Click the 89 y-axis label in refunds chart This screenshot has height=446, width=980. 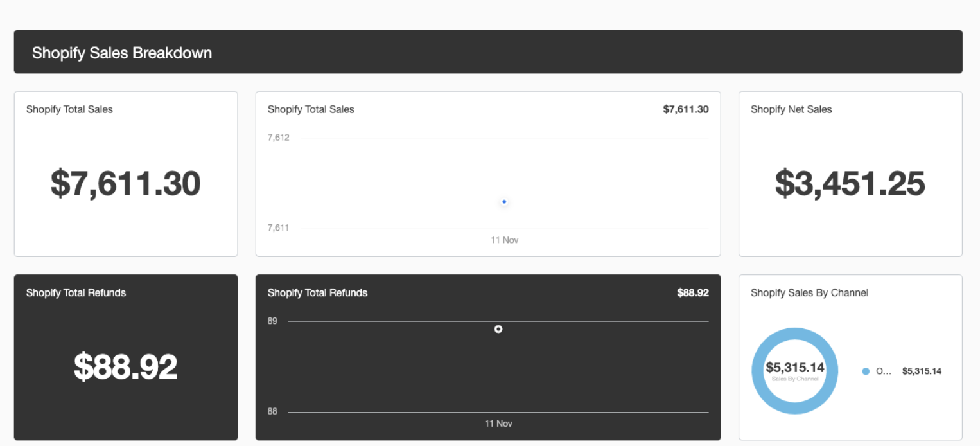coord(272,321)
